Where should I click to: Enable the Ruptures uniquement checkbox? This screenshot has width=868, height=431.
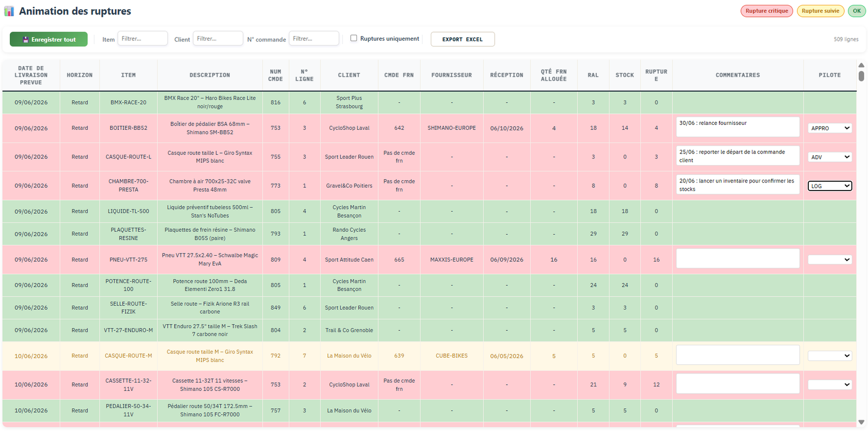[x=354, y=38]
